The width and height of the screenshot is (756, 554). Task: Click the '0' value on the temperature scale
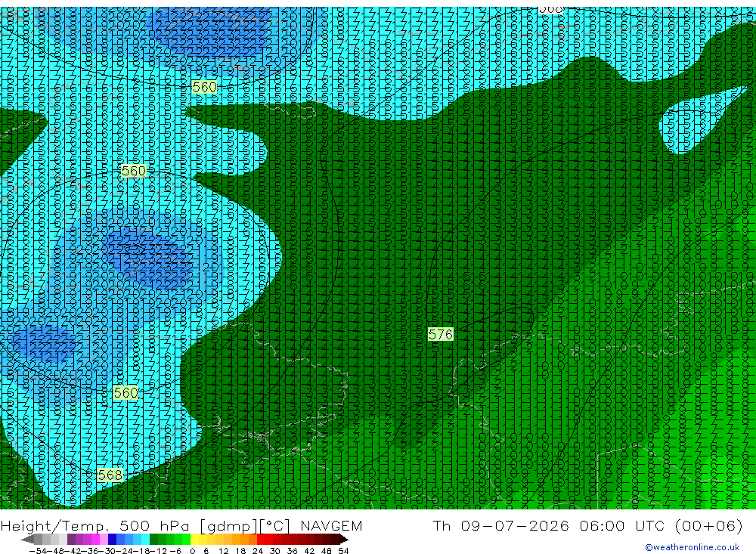tap(192, 551)
